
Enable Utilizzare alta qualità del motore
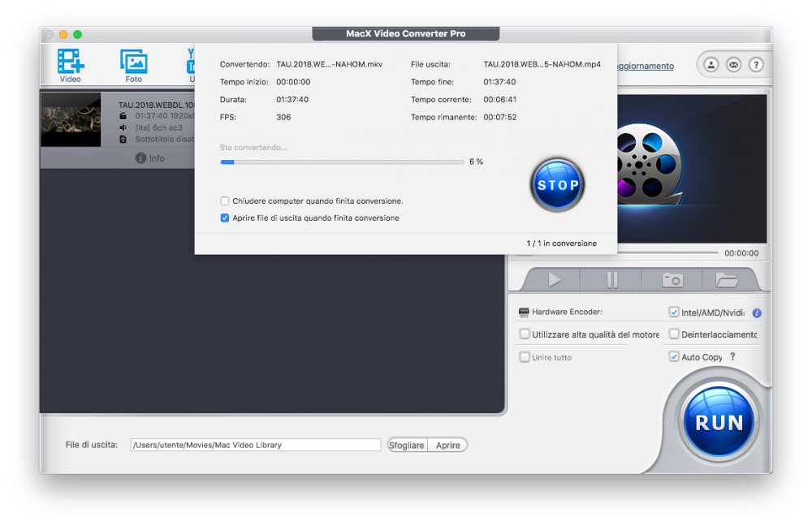pyautogui.click(x=525, y=334)
